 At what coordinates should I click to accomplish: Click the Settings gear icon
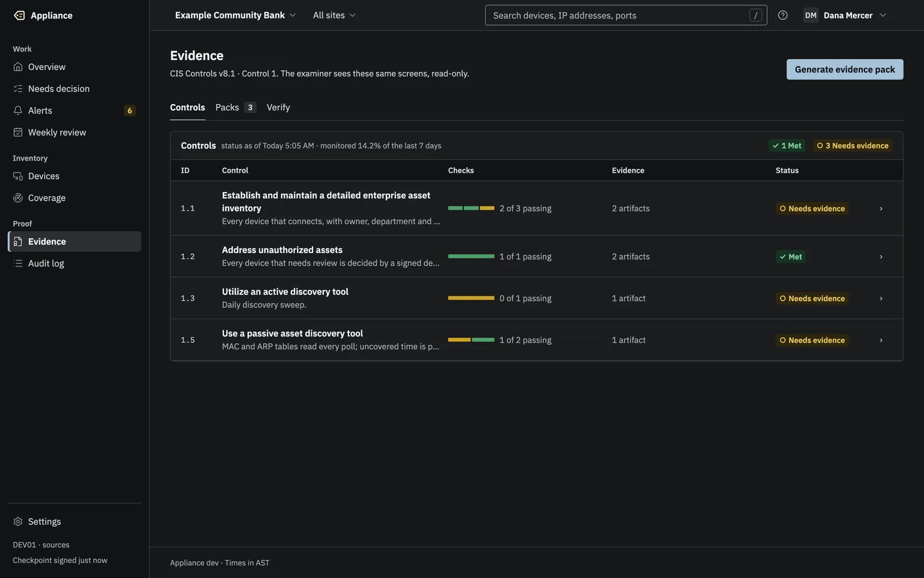[18, 521]
